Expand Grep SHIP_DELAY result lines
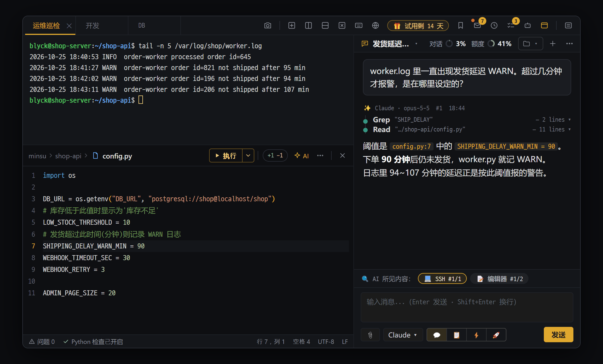The height and width of the screenshot is (364, 603). [x=553, y=120]
